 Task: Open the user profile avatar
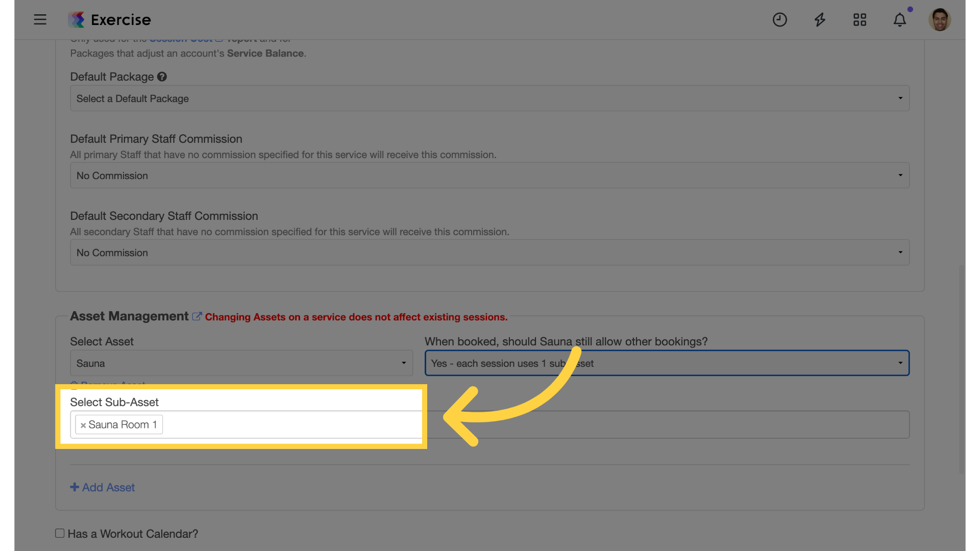click(x=939, y=19)
